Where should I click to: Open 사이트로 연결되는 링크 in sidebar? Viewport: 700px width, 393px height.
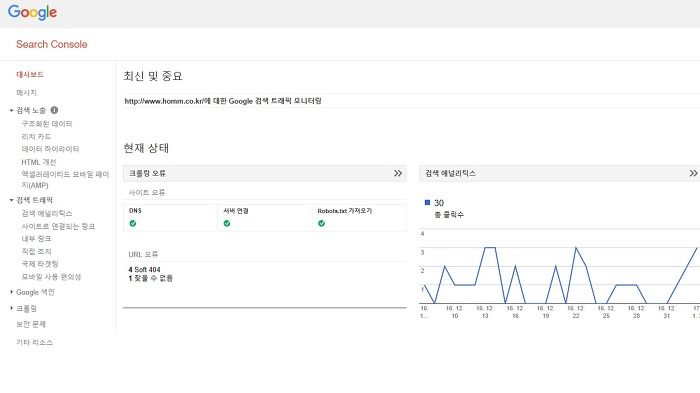coord(58,226)
